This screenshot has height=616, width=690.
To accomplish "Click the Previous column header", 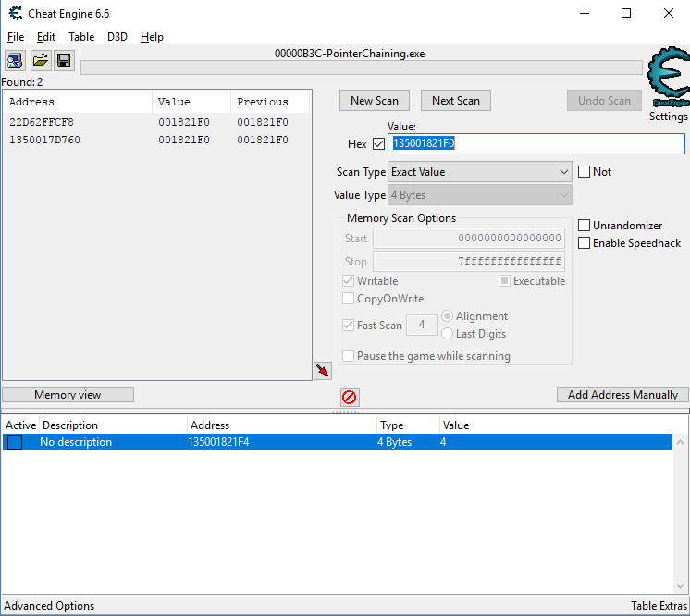I will tap(270, 102).
